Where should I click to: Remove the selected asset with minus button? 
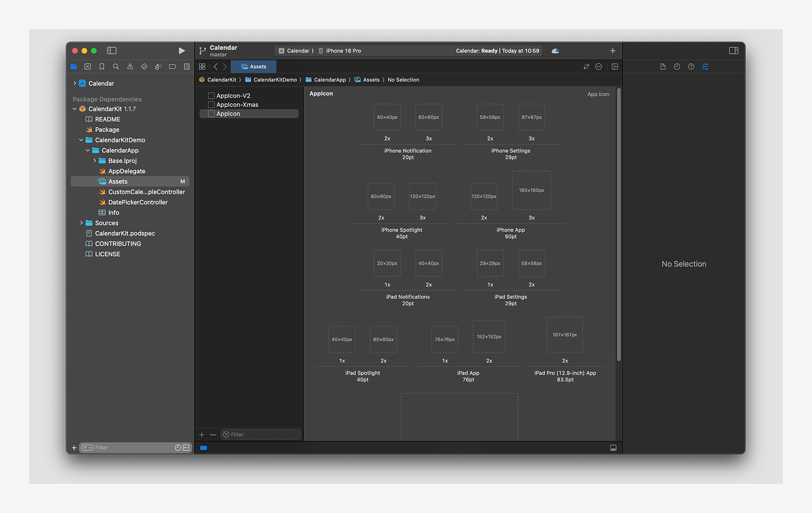point(213,435)
